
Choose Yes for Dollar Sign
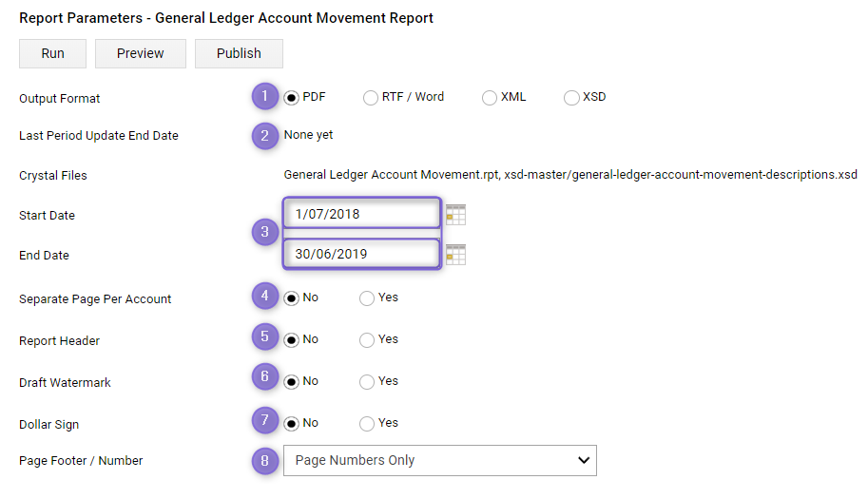(x=366, y=424)
